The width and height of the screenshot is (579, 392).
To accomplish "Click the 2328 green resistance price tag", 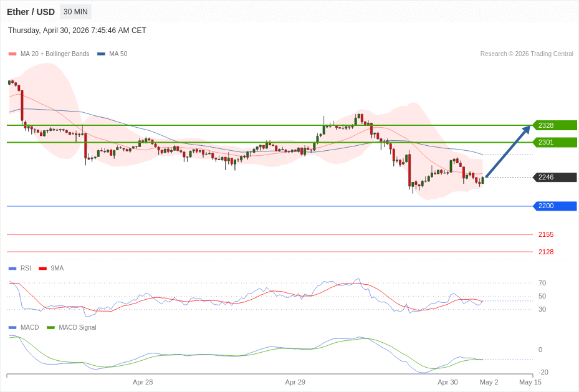I will pos(555,125).
